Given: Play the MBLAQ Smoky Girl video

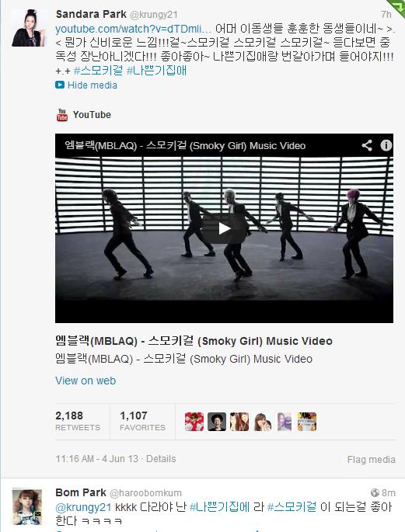Looking at the screenshot, I should coord(224,228).
